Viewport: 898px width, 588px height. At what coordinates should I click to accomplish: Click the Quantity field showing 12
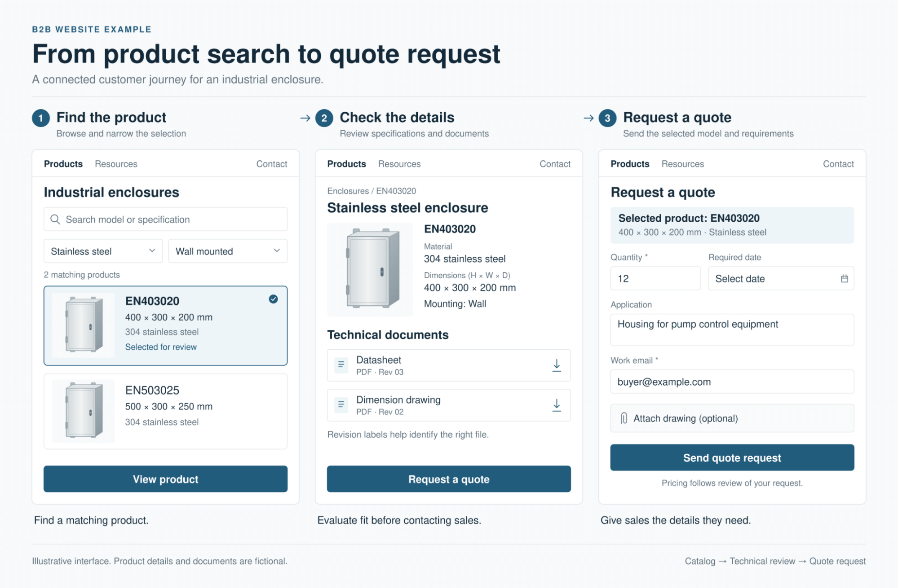tap(655, 278)
